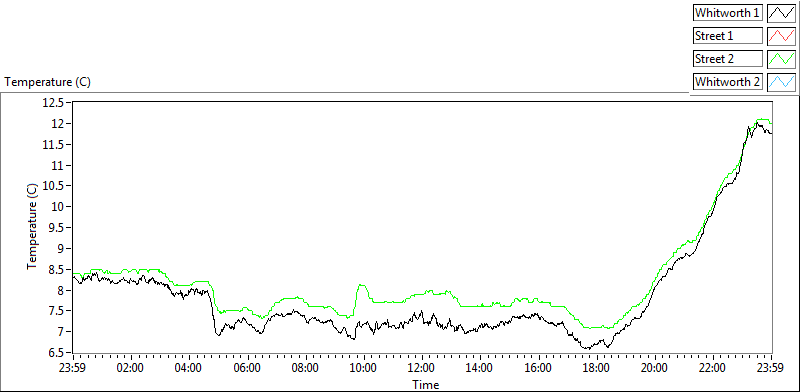Click the 08:00 time tick label

(306, 368)
